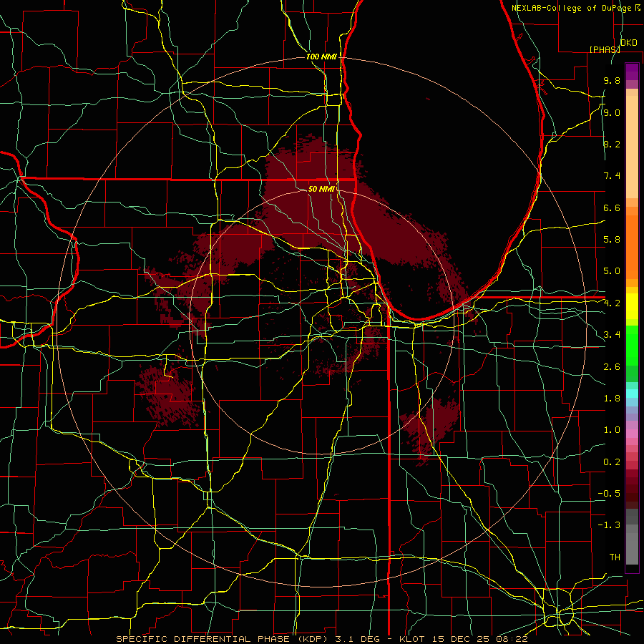Viewport: 644px width, 644px height.
Task: Click the 7.4 legend value
Action: (612, 176)
